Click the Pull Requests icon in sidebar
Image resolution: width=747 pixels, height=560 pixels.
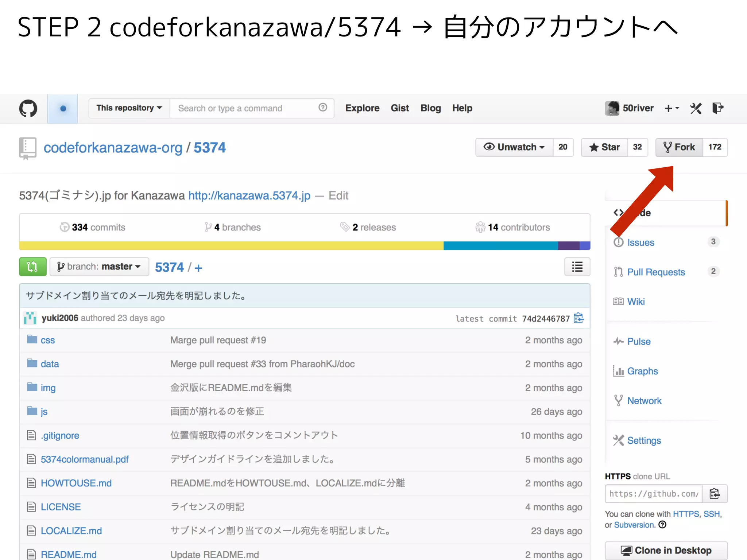point(618,272)
